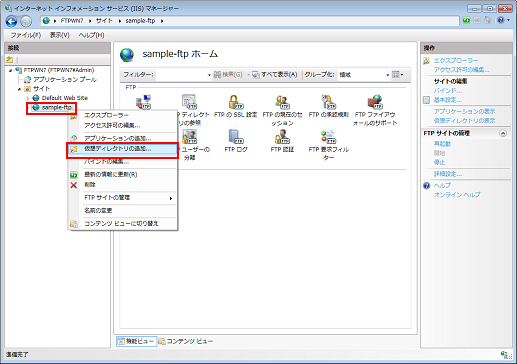Screen dimensions: 517x364
Task: Collapse the Sites tree node
Action: (x=19, y=89)
